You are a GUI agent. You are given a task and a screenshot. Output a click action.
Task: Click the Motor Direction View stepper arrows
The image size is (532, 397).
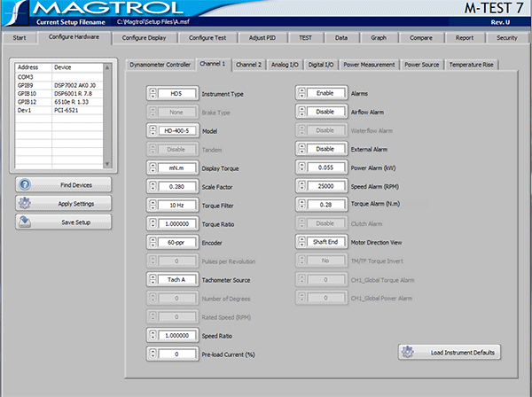(302, 242)
